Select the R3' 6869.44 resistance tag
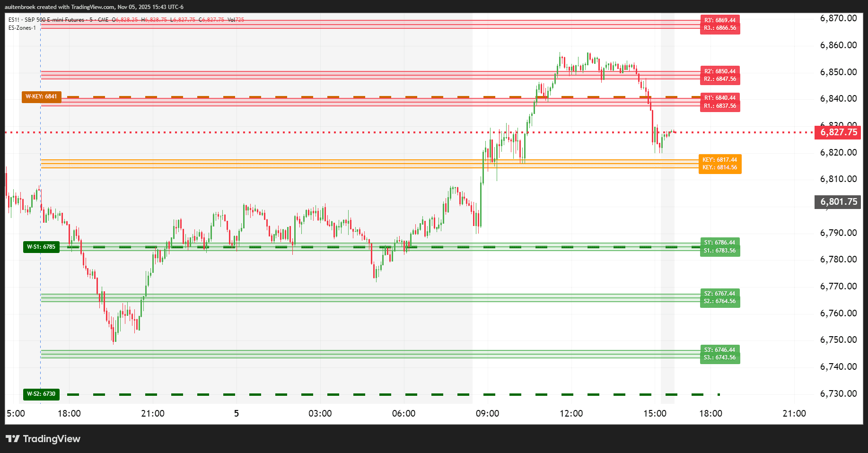The width and height of the screenshot is (868, 453). pyautogui.click(x=719, y=20)
